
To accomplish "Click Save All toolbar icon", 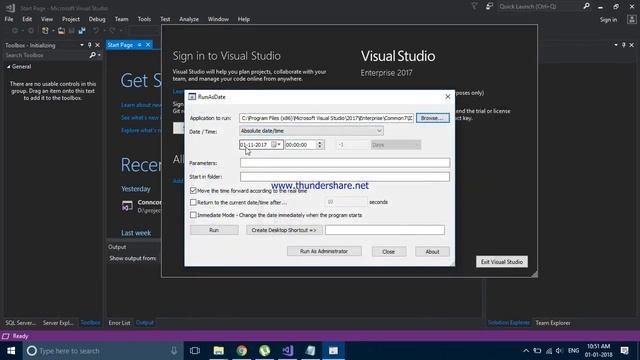I will tap(82, 31).
